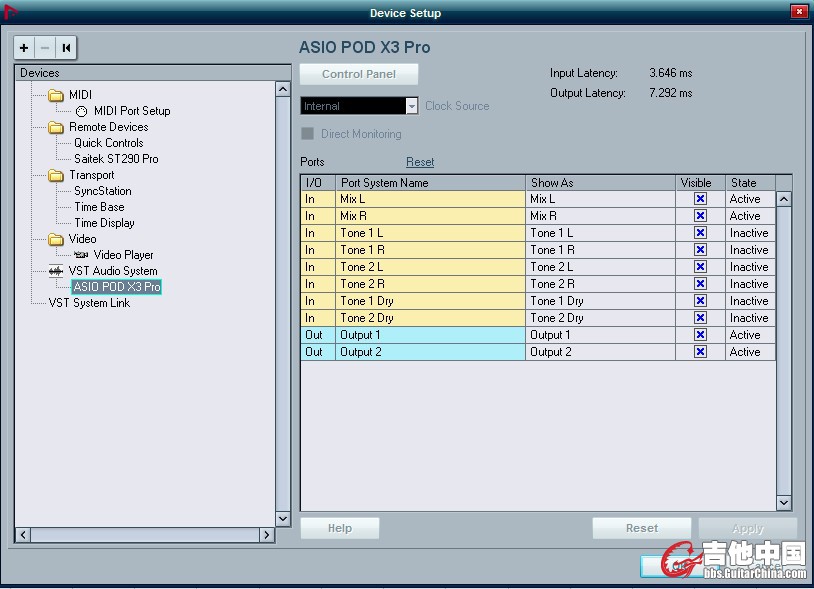Edit the Show As name for Output 1

click(600, 335)
